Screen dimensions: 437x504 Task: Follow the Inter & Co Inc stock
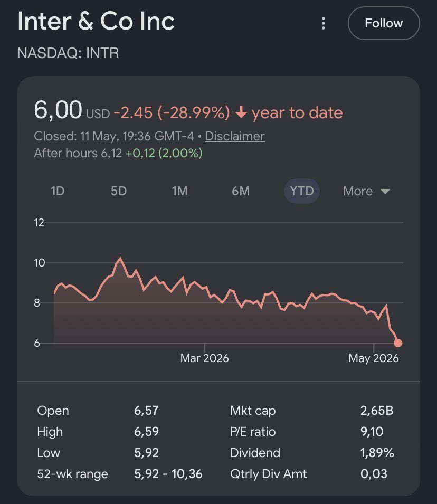[x=384, y=23]
